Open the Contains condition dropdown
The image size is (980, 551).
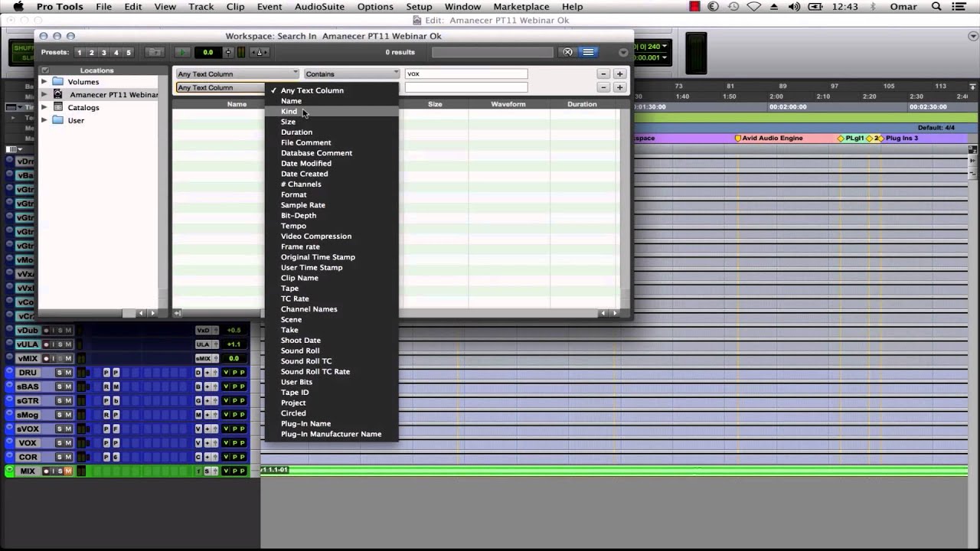tap(351, 74)
